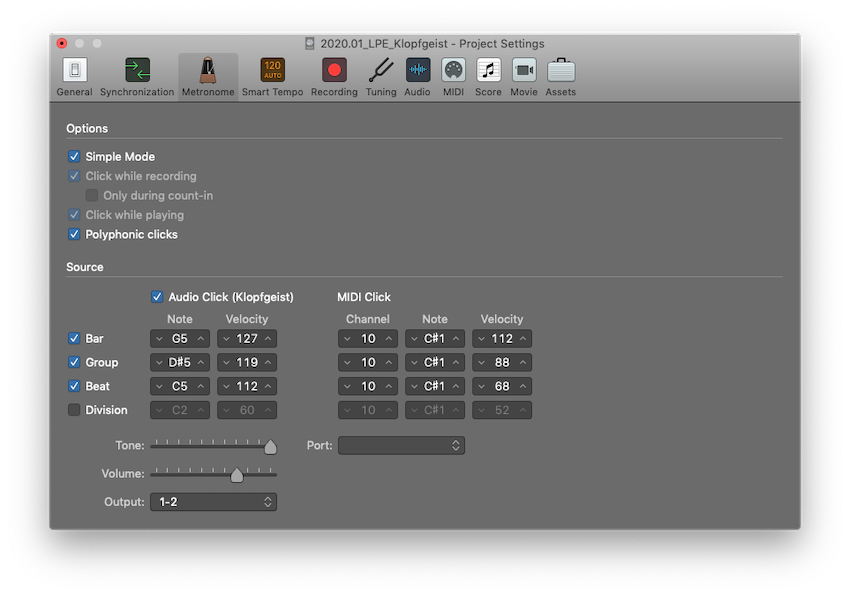Screen dimensions: 850x595
Task: Open the Synchronization settings icon
Action: [x=137, y=70]
